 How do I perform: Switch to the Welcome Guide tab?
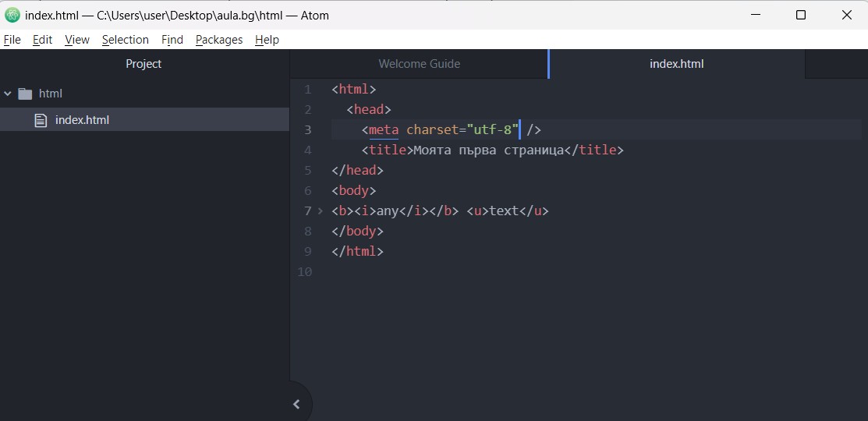pos(419,64)
